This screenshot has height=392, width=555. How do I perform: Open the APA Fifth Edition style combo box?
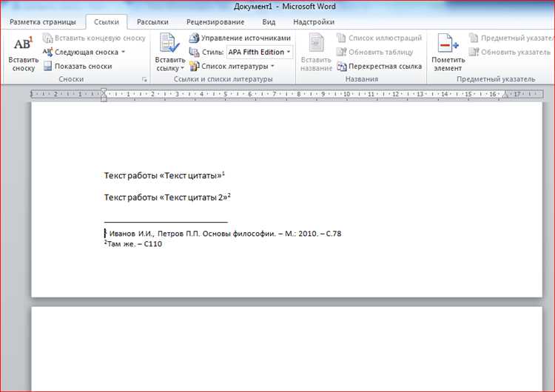coord(260,52)
